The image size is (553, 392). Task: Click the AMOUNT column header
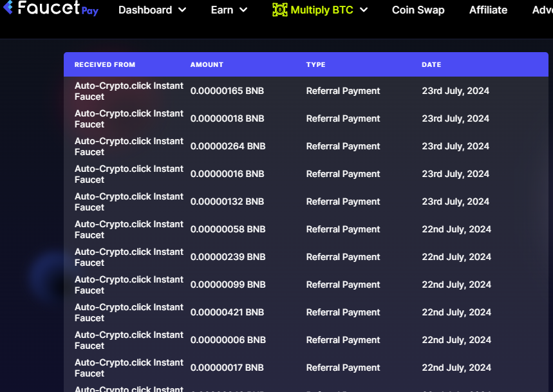point(207,64)
